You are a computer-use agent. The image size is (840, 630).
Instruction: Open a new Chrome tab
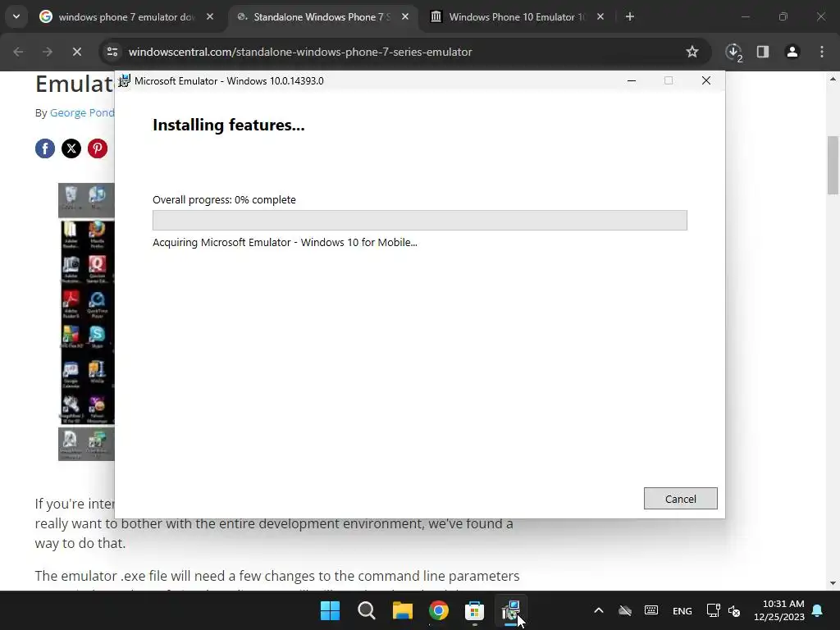630,17
